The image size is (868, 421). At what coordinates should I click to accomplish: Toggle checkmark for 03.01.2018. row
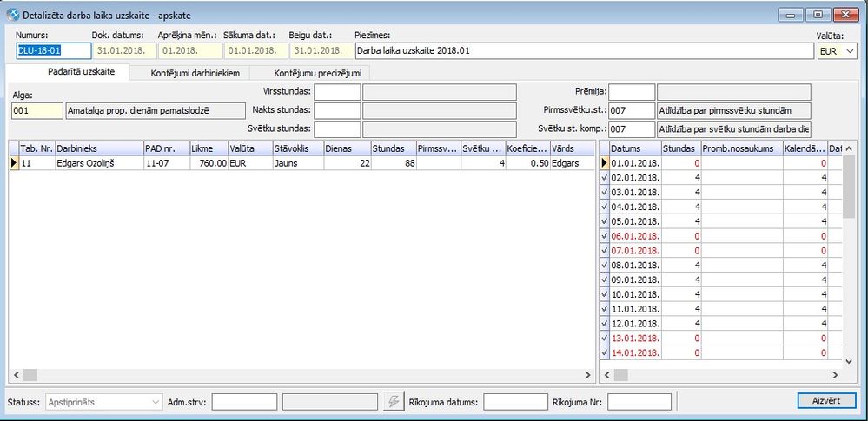[x=605, y=193]
